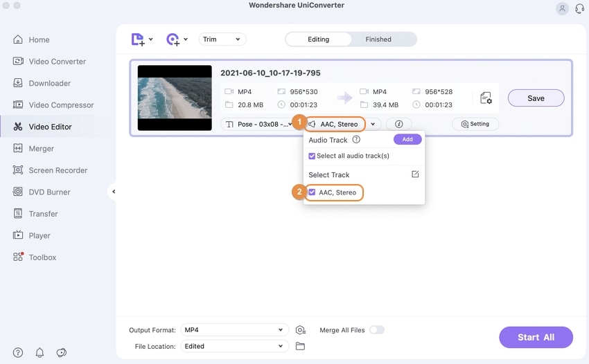Click the Setting button
The height and width of the screenshot is (364, 589).
(x=475, y=124)
